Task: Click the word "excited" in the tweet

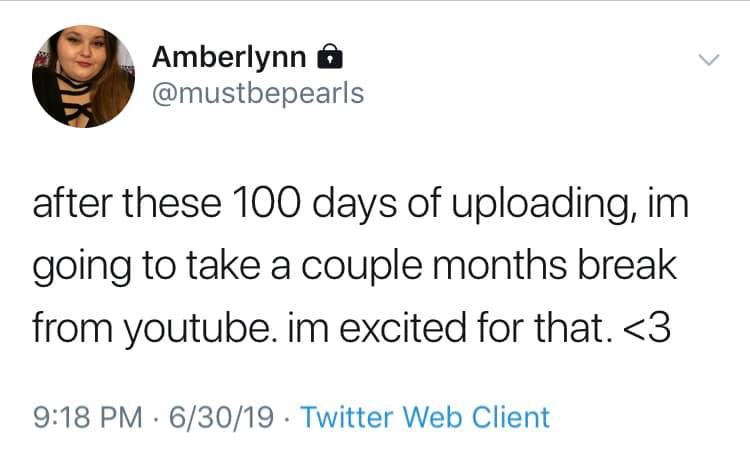Action: coord(403,328)
